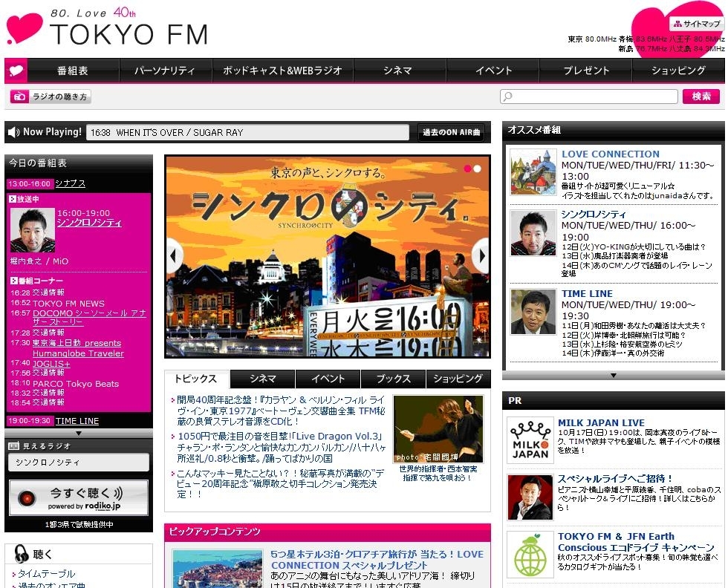Click the 今すぐ聴く radiko button
The image size is (728, 588).
pos(79,498)
